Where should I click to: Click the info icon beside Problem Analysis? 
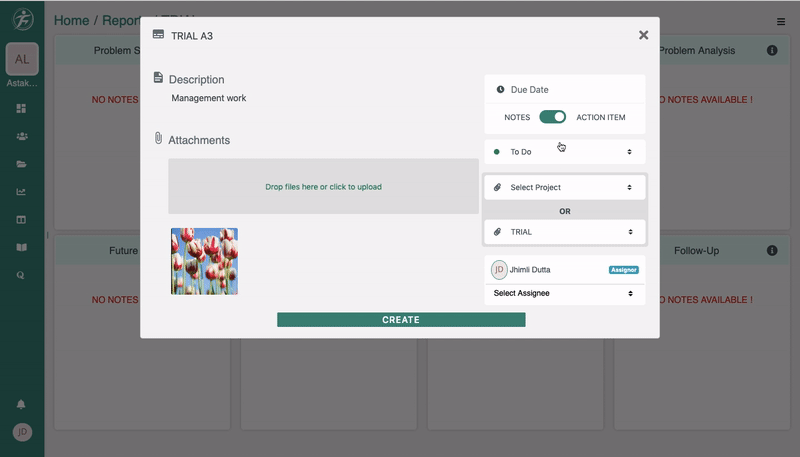772,50
